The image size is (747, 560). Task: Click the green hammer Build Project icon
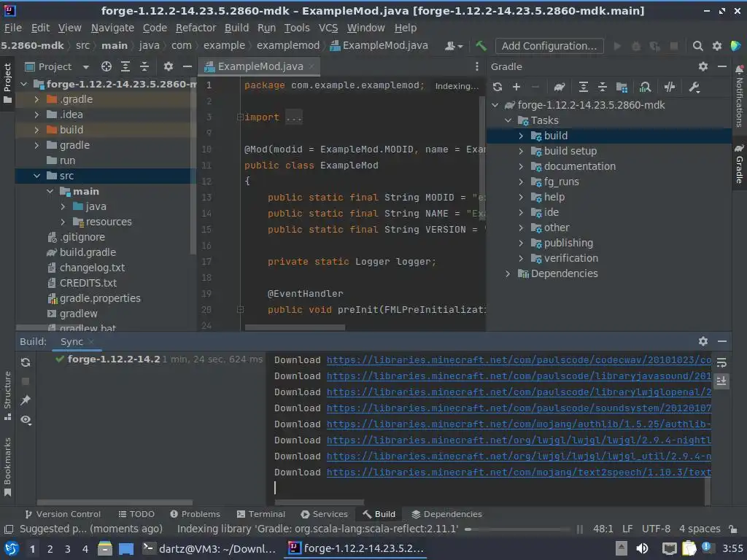[481, 46]
